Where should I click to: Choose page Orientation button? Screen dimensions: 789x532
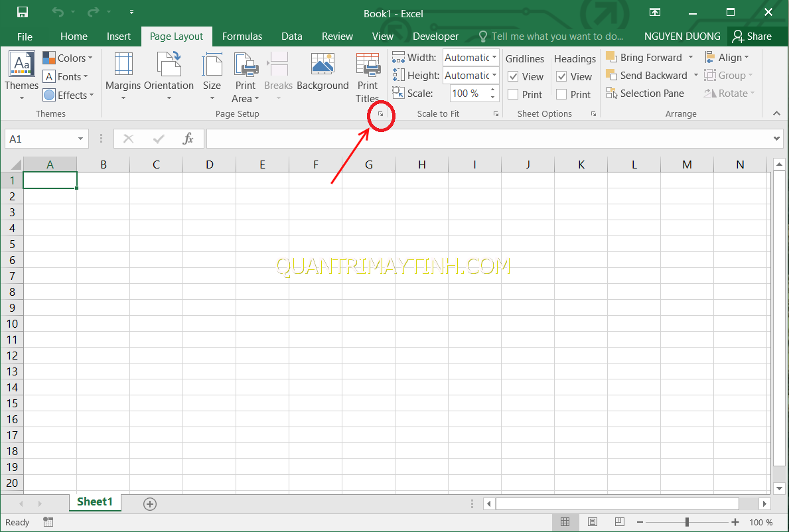pyautogui.click(x=169, y=76)
